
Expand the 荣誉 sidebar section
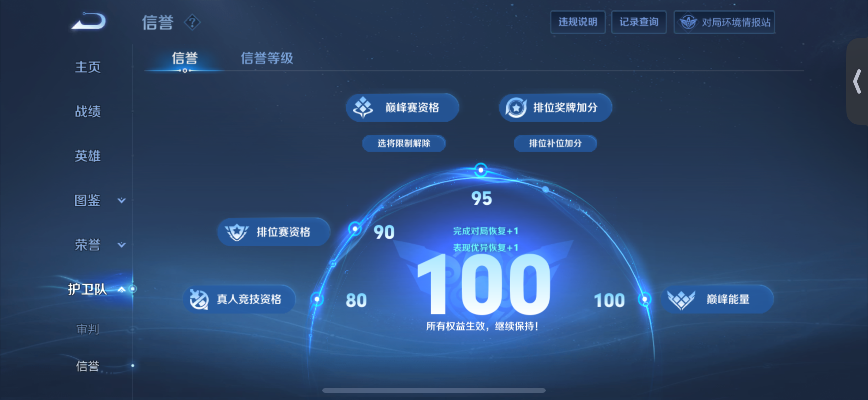click(122, 245)
